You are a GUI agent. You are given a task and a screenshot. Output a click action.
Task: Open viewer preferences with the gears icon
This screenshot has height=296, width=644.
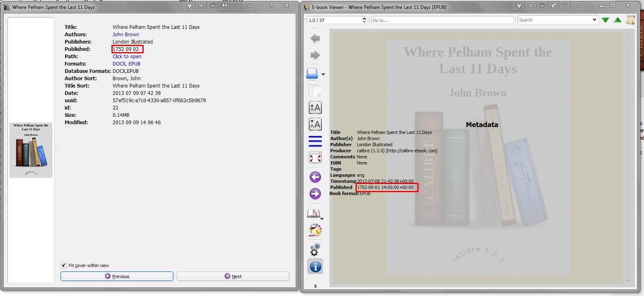tap(315, 249)
